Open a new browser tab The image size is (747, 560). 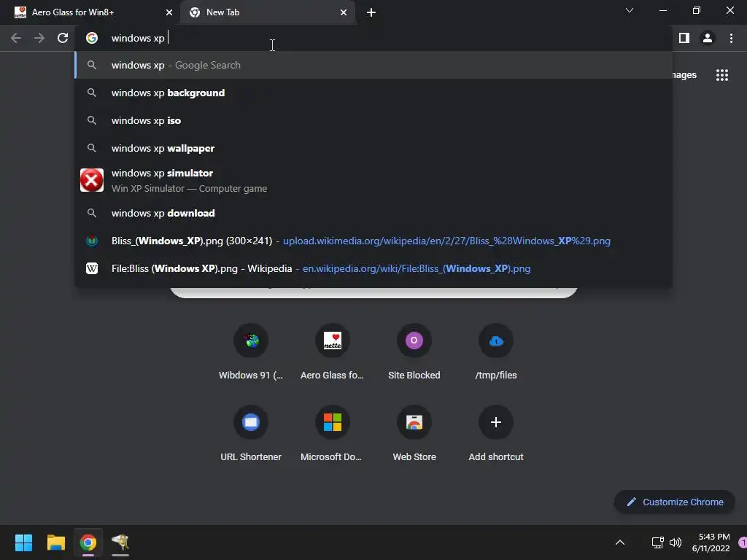(371, 12)
